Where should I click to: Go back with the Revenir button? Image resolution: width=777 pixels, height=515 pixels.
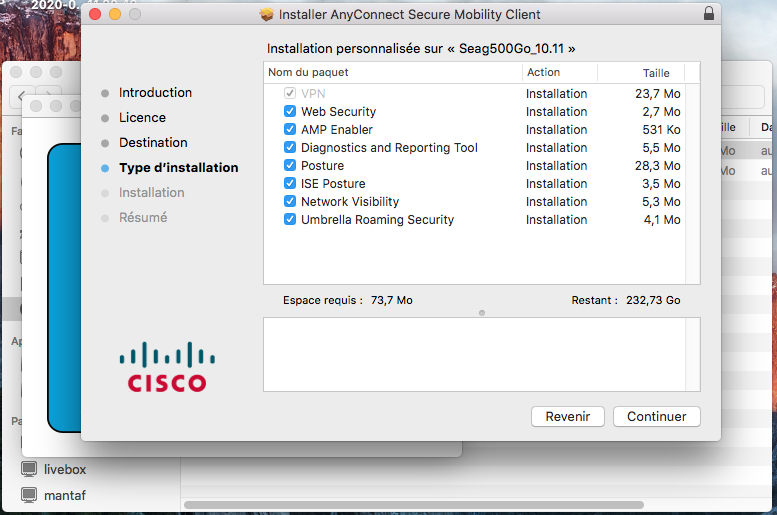pos(568,416)
